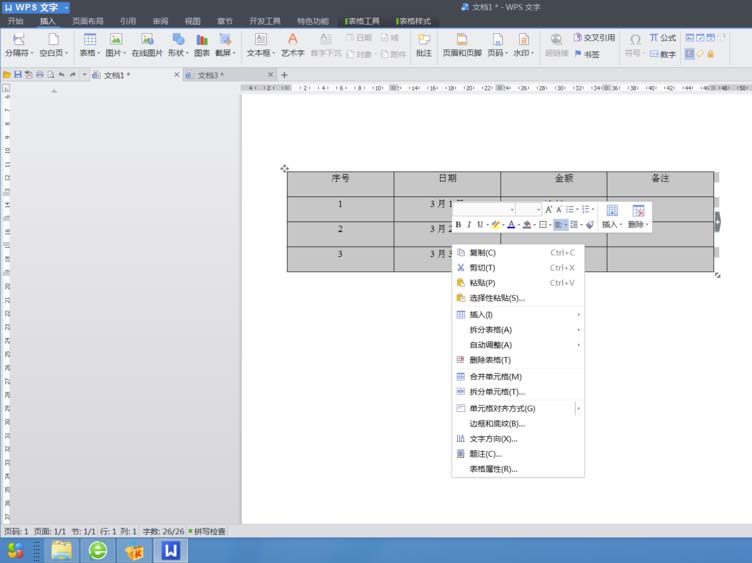Image resolution: width=752 pixels, height=563 pixels.
Task: Expand Split Table (拆分表格) submenu
Action: tap(518, 330)
